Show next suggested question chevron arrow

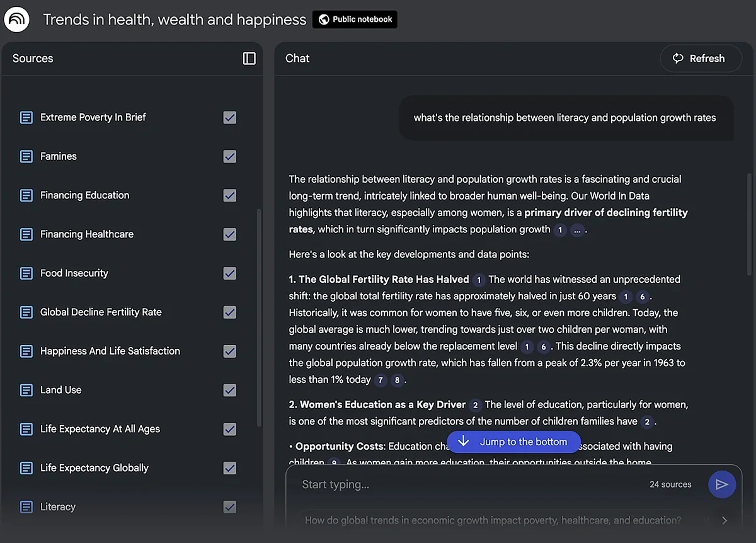pos(724,520)
